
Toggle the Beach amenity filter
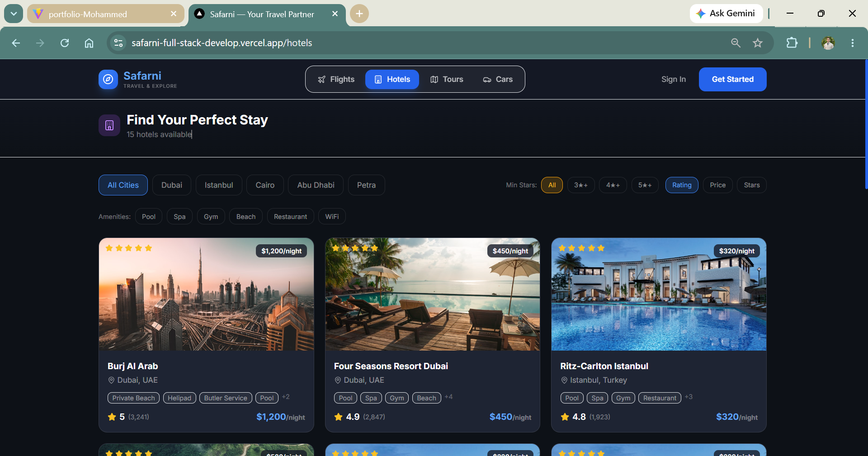246,217
